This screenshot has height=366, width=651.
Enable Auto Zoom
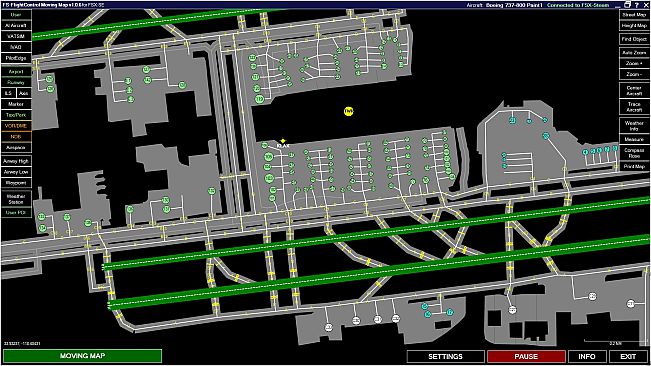(x=634, y=52)
